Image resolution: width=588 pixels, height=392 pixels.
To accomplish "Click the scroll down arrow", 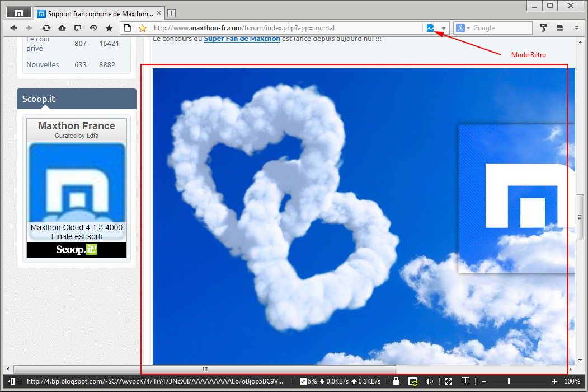I will [x=580, y=360].
